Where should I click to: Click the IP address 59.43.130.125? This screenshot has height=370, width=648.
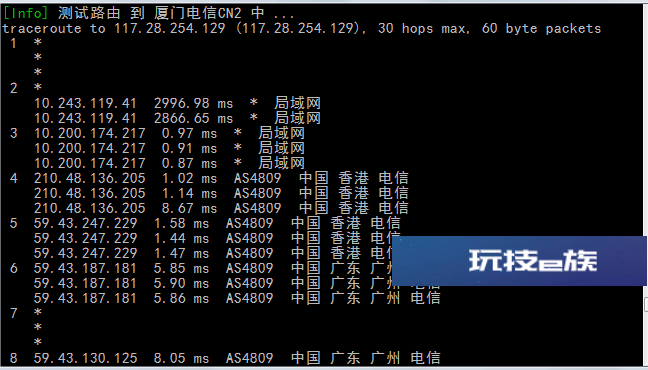tap(85, 358)
